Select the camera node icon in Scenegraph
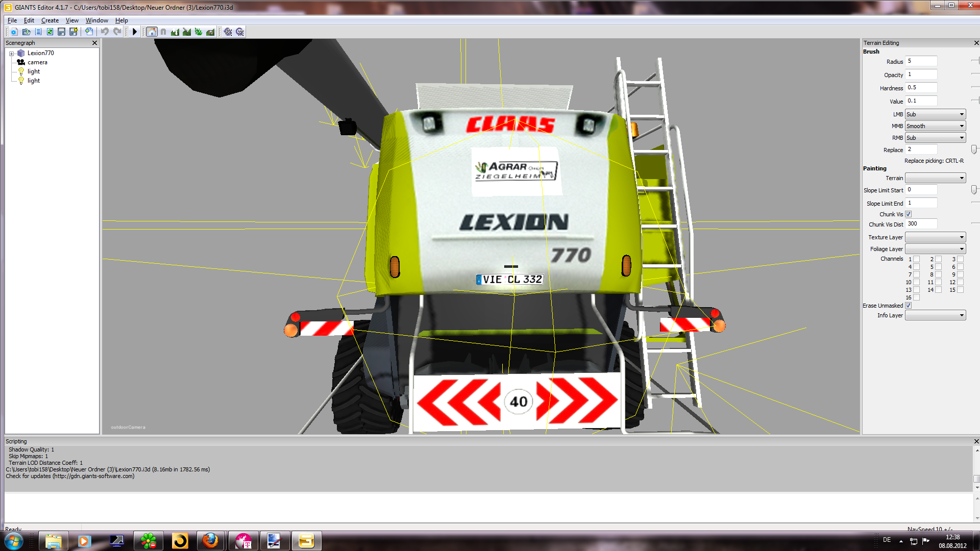 point(21,62)
